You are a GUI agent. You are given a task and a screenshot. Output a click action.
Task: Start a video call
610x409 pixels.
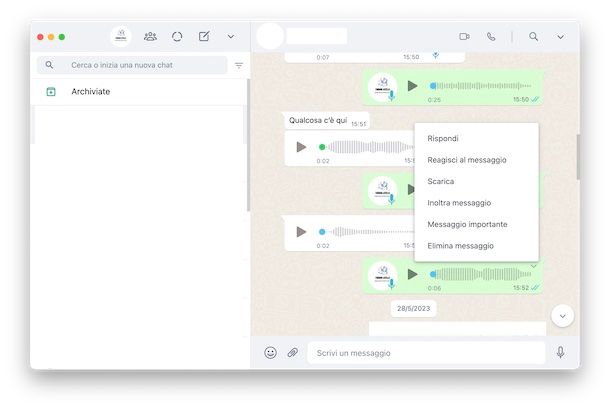click(464, 37)
